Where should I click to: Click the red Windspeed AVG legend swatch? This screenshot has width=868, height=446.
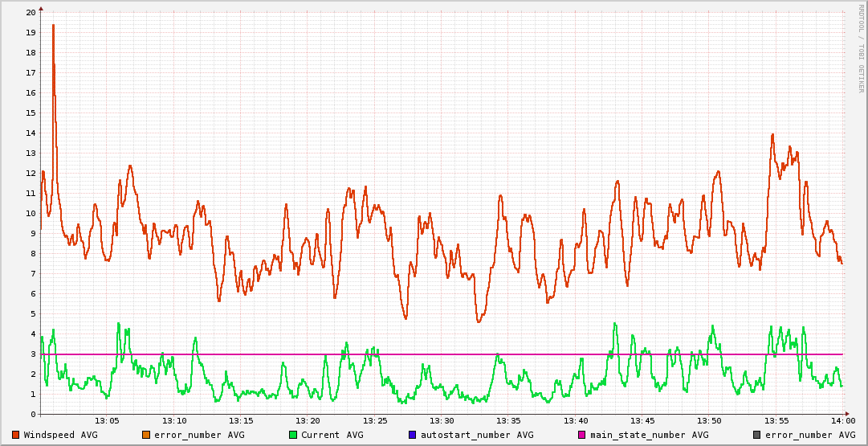pyautogui.click(x=15, y=435)
